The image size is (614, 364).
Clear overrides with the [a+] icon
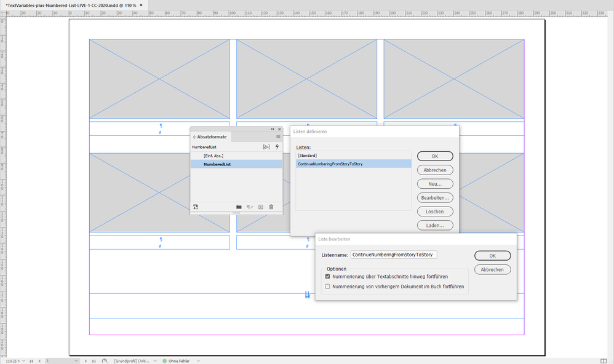pos(266,147)
